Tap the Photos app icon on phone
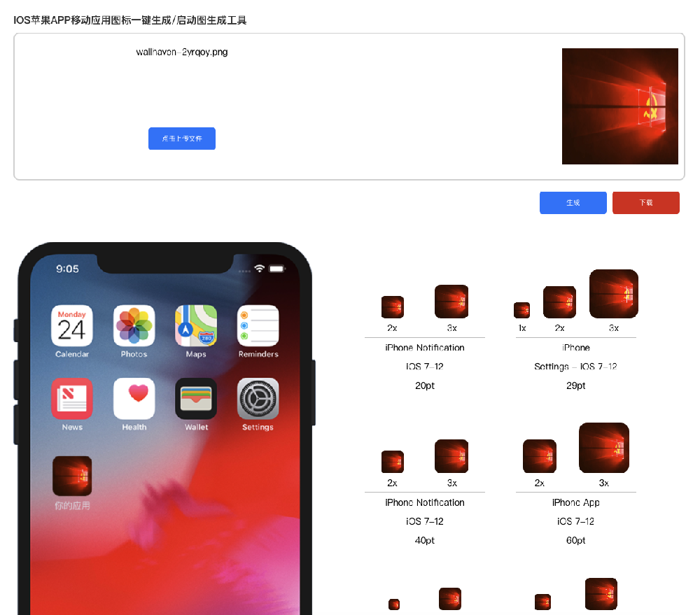The height and width of the screenshot is (615, 700). click(134, 326)
